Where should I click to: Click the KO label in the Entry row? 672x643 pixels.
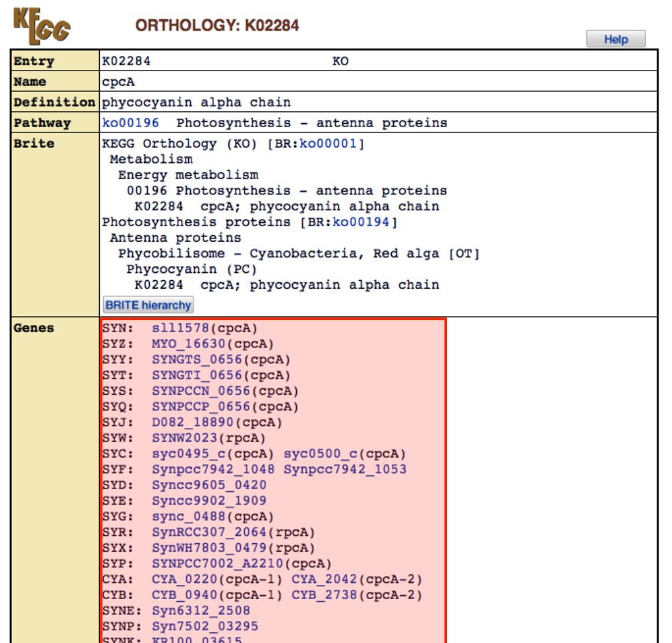tap(340, 61)
